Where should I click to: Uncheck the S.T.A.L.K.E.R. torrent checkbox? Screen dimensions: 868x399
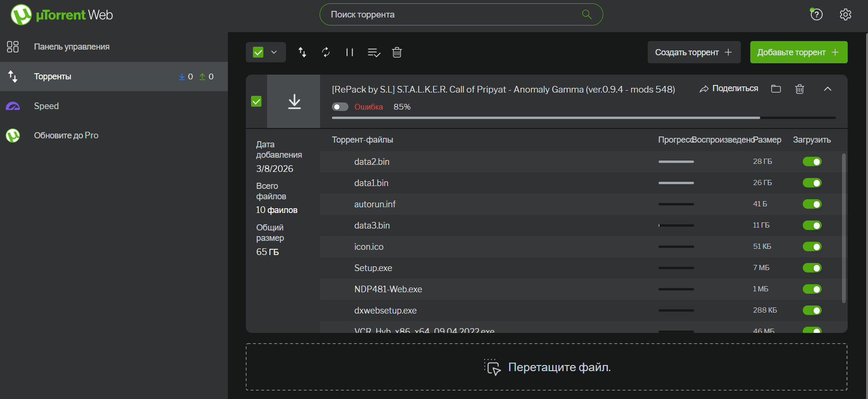256,102
